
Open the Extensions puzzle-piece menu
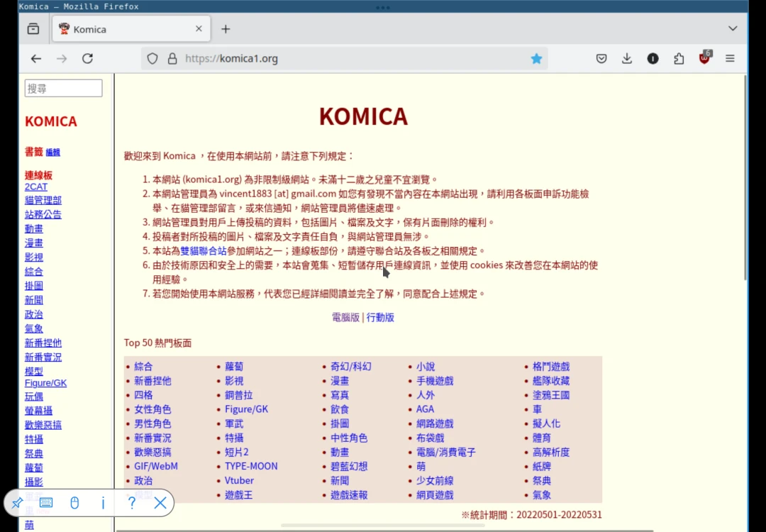click(679, 59)
